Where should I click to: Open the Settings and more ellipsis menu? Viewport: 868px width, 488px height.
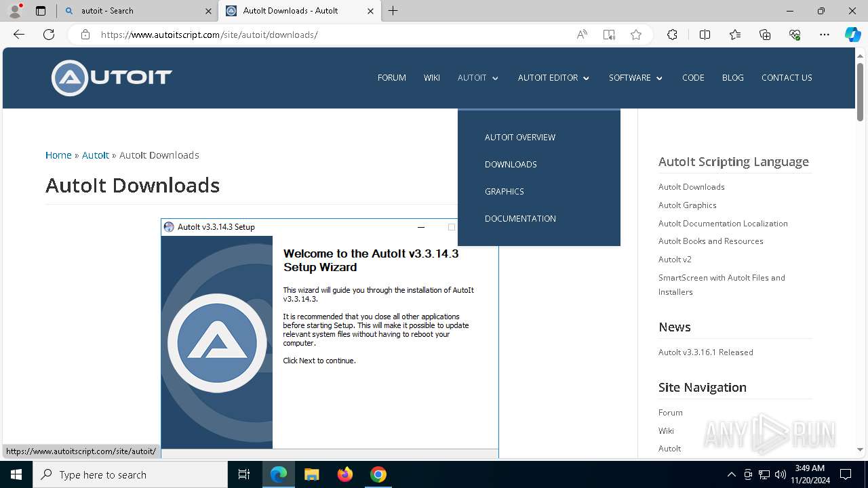pos(825,35)
